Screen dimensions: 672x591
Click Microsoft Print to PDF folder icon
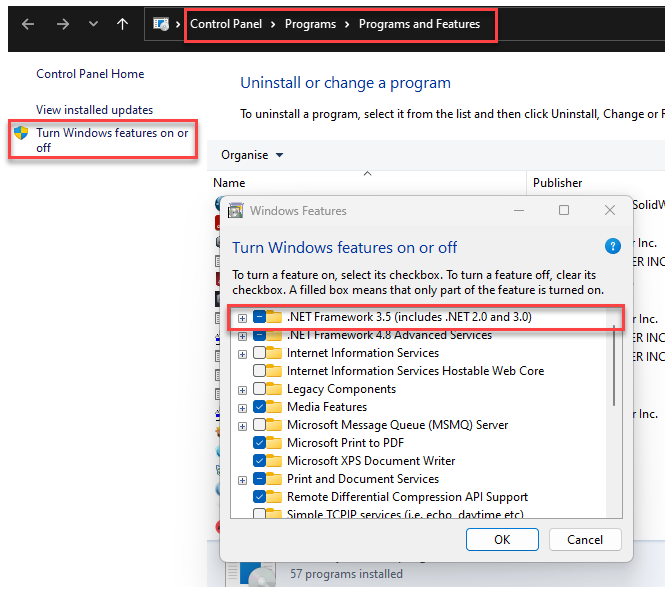point(274,443)
